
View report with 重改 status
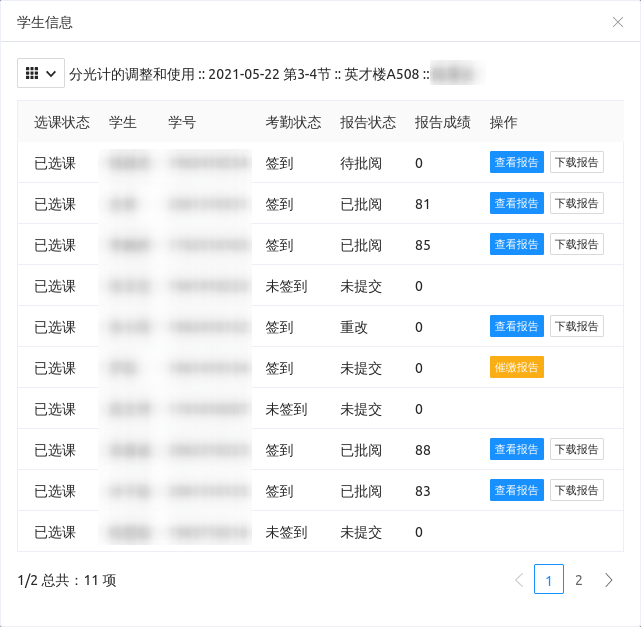pyautogui.click(x=516, y=327)
